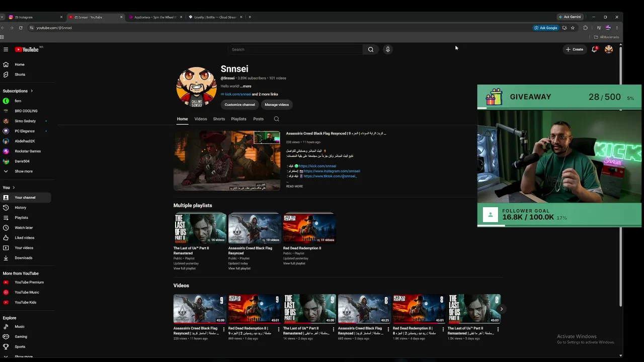The height and width of the screenshot is (362, 644).
Task: Click the YouTube search field
Action: pos(295,49)
